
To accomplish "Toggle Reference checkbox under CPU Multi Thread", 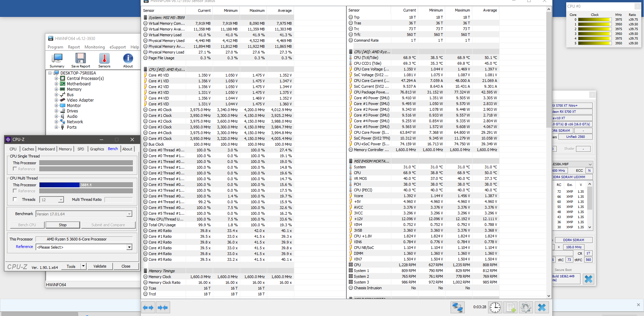I will coord(15,191).
